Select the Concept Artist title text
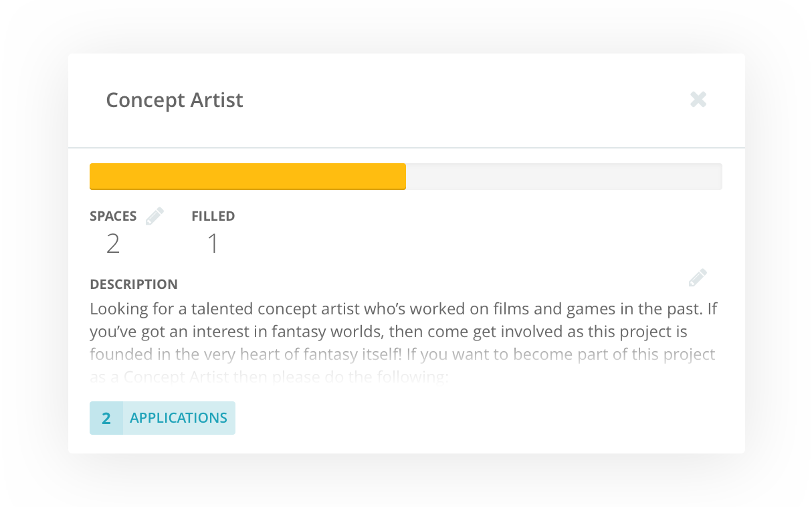 click(x=175, y=100)
